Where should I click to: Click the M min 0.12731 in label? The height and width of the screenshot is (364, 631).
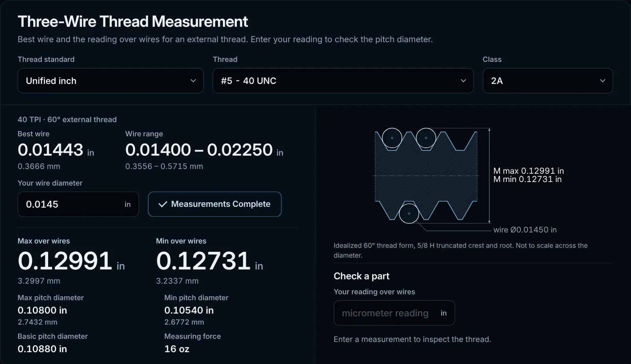tap(527, 179)
